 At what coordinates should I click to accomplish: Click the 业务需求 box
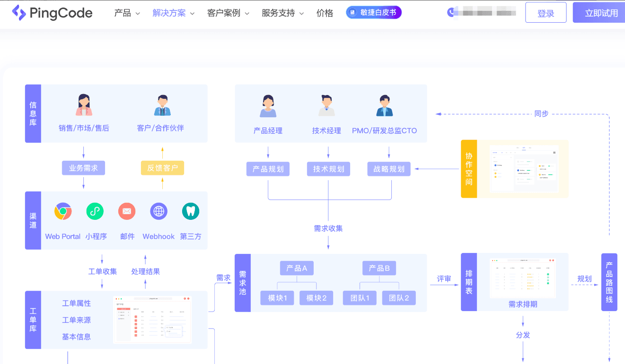(x=83, y=168)
